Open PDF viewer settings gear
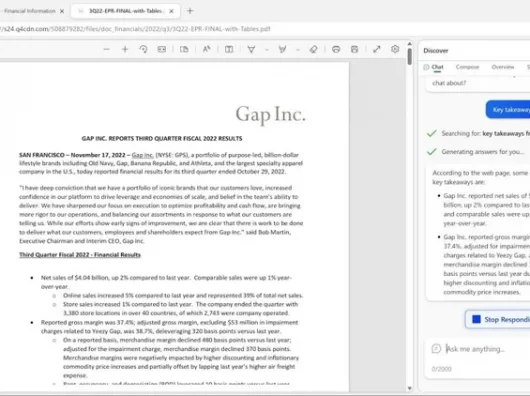This screenshot has height=396, width=530. [395, 49]
